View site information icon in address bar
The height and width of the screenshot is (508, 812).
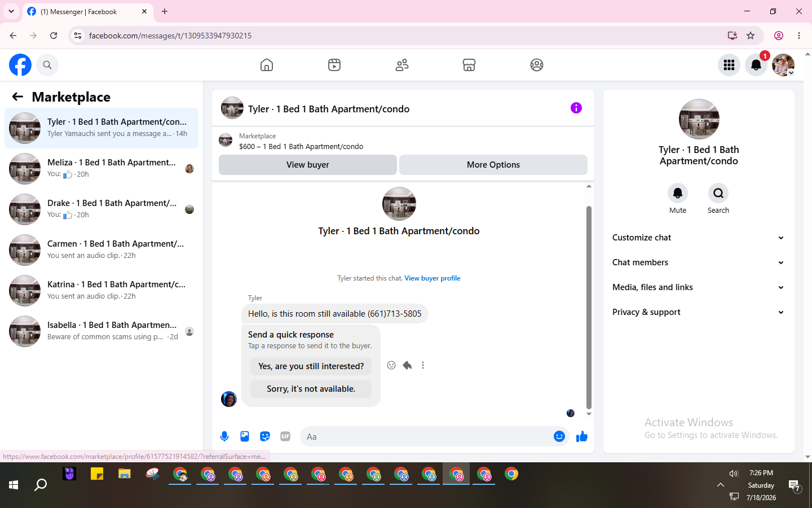tap(78, 36)
